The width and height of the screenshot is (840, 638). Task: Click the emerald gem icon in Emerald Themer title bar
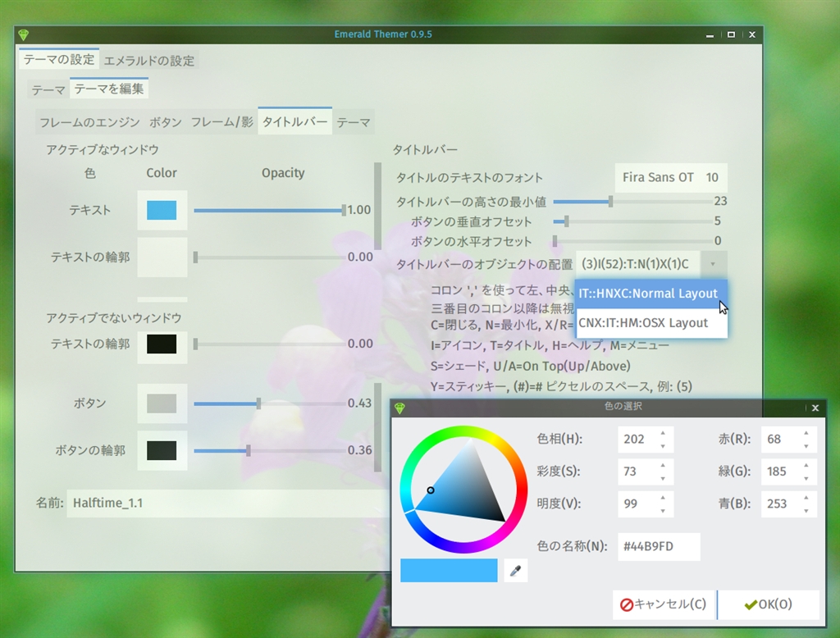[x=24, y=35]
